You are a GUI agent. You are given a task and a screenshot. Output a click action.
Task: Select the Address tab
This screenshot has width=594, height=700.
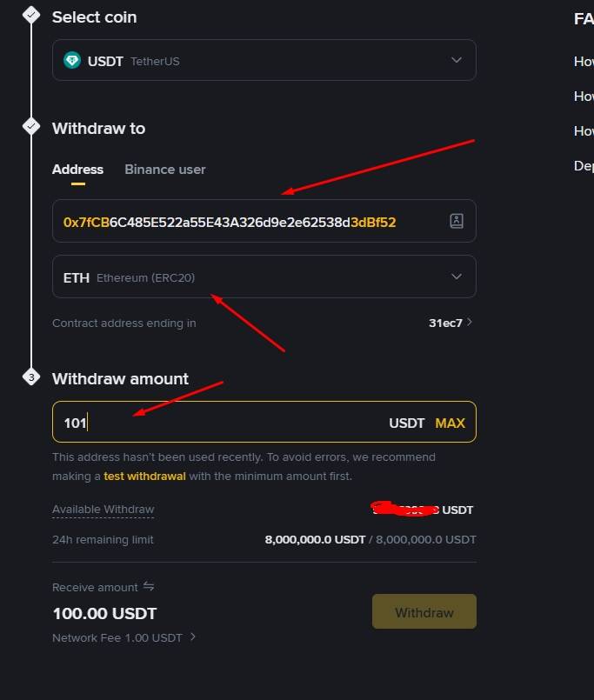pos(77,170)
